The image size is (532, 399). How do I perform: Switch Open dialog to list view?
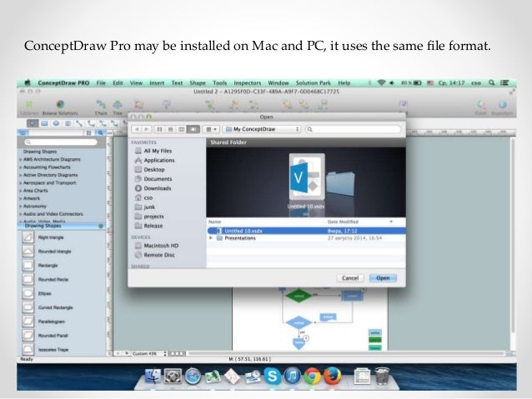pos(170,129)
